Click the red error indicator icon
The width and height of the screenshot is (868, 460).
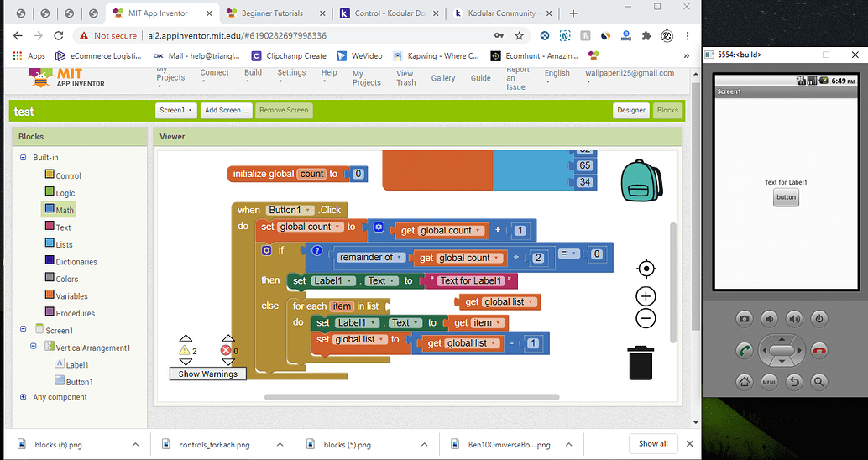coord(225,350)
